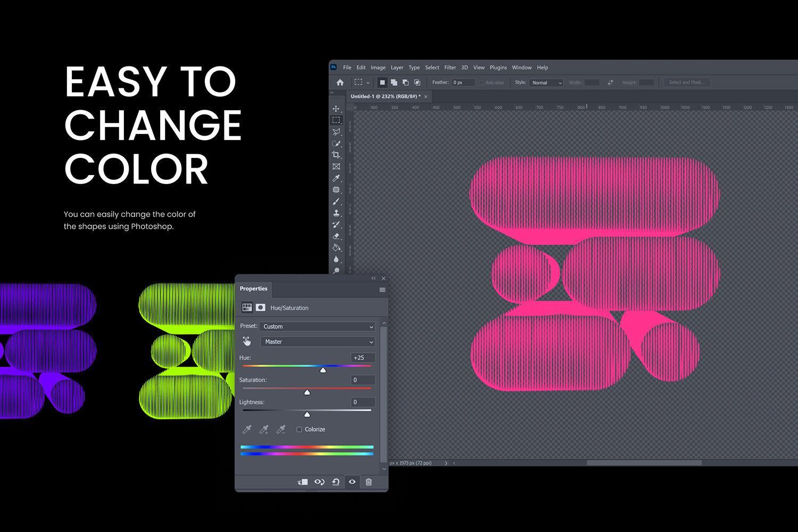Click the Select and Mask button

[x=687, y=82]
